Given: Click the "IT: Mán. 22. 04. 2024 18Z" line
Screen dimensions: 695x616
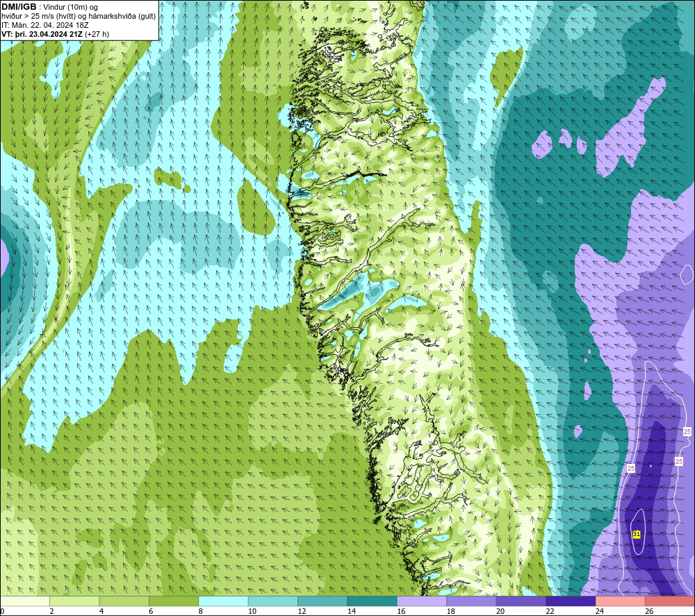Looking at the screenshot, I should point(45,25).
